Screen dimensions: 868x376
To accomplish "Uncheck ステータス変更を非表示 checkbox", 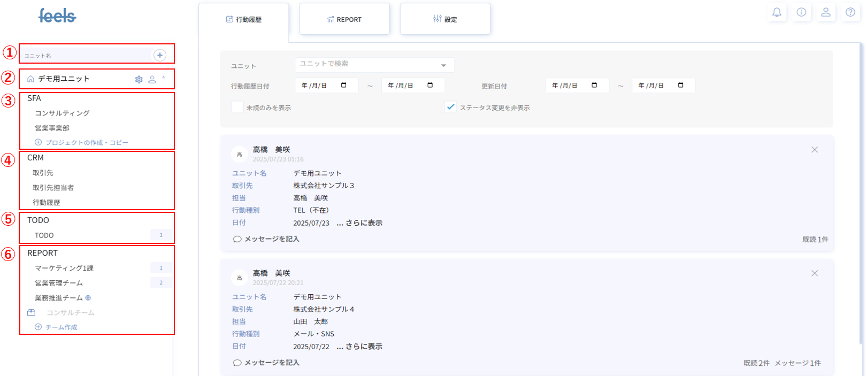I will pyautogui.click(x=450, y=107).
